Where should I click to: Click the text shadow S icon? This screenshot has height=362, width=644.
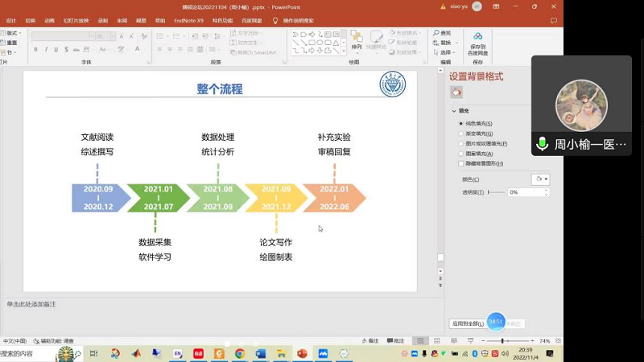(66, 49)
